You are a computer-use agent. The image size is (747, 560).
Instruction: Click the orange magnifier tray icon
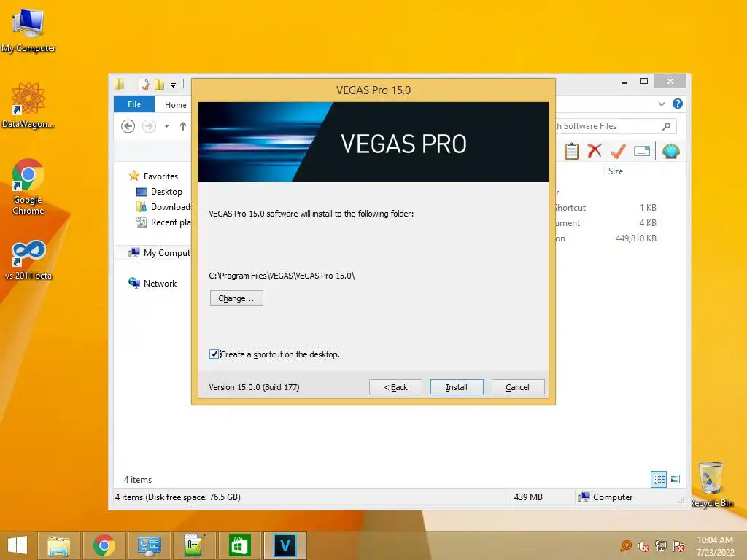coord(625,546)
